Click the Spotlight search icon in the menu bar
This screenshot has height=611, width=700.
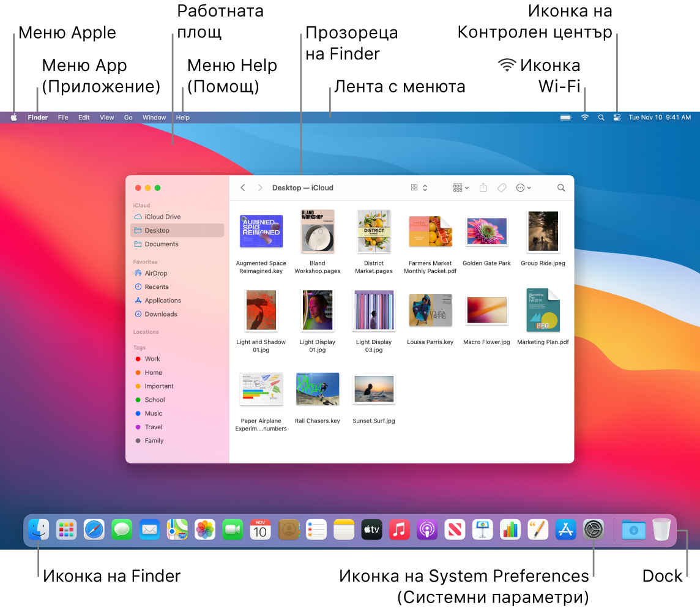pyautogui.click(x=601, y=117)
